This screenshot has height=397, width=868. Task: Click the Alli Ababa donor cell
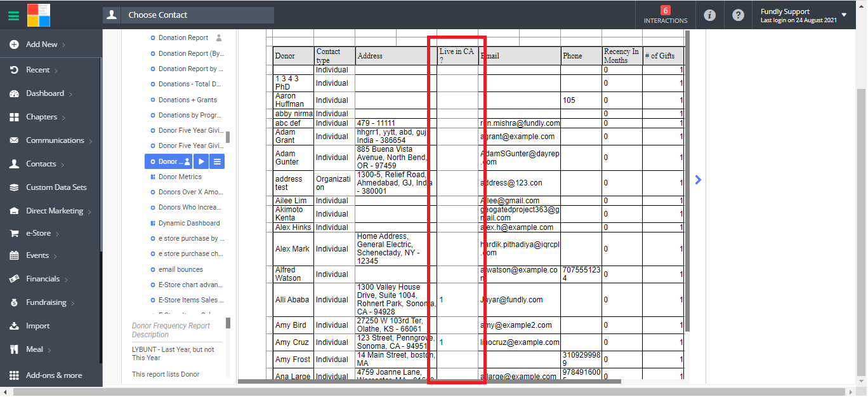coord(293,300)
